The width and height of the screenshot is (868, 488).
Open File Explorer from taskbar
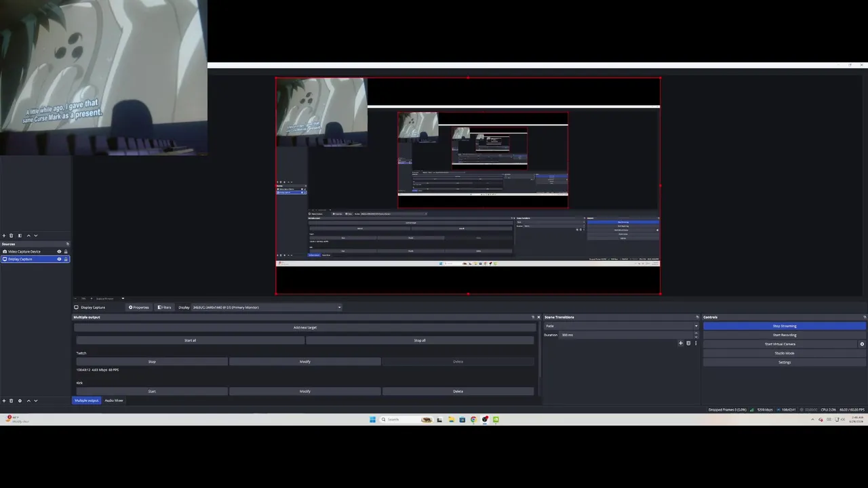[451, 420]
